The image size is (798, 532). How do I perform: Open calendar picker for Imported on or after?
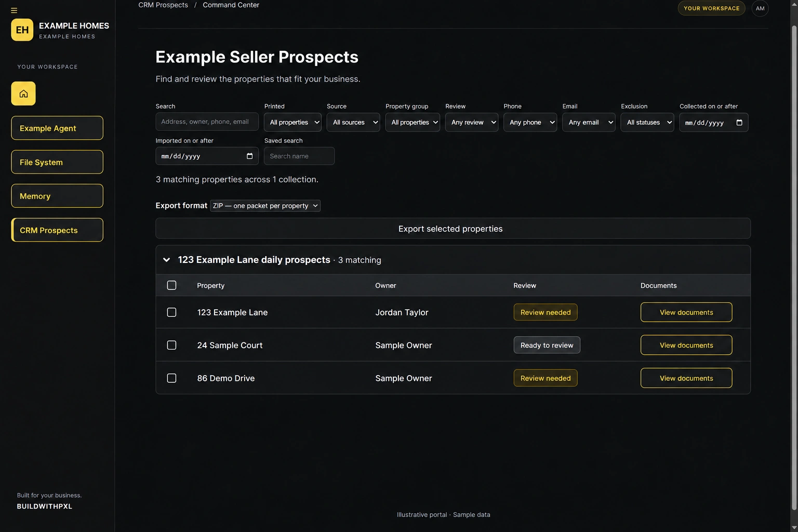coord(249,156)
